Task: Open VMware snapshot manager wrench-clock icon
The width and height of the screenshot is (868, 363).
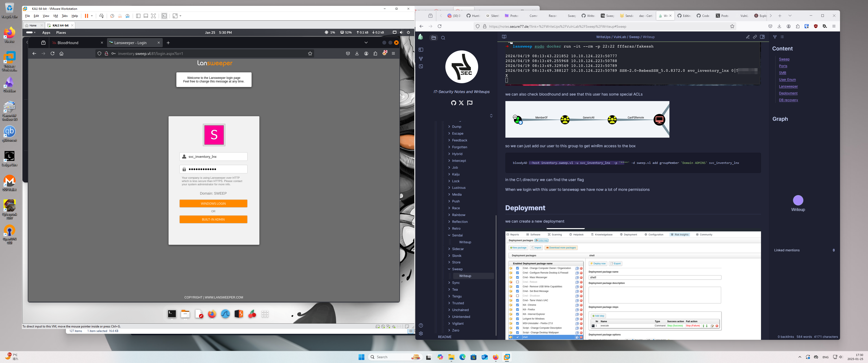Action: (127, 16)
